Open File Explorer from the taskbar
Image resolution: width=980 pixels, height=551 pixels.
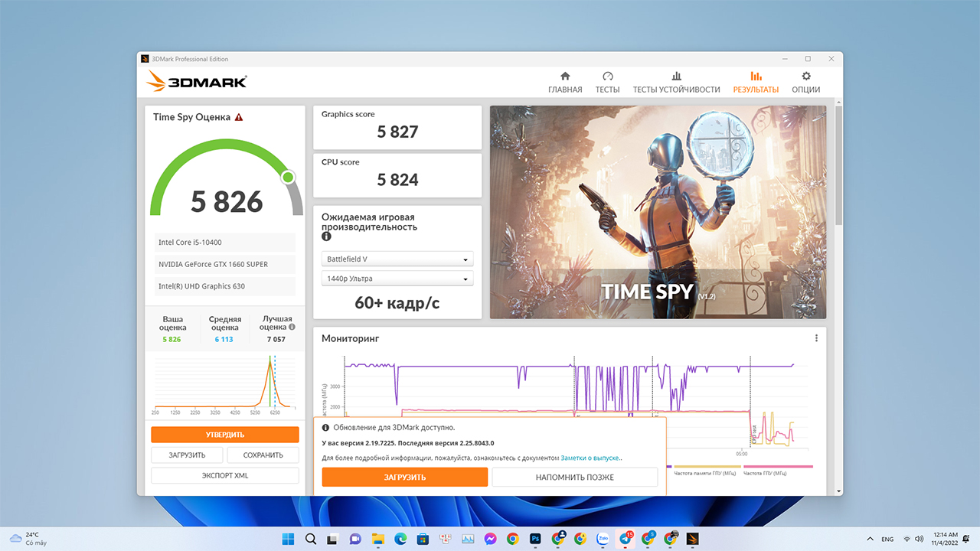pos(377,539)
